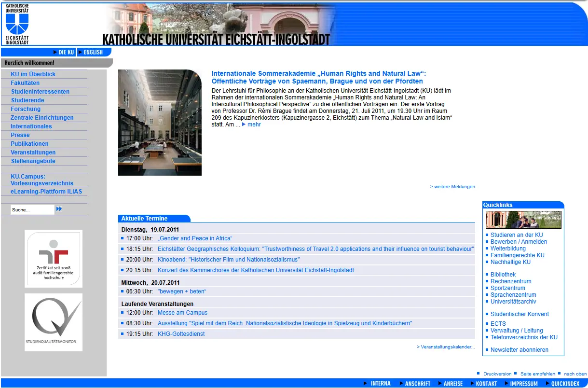Viewport: 588px width, 388px height.
Task: Click the Studienqualitätsmonitor logo
Action: pos(54,322)
